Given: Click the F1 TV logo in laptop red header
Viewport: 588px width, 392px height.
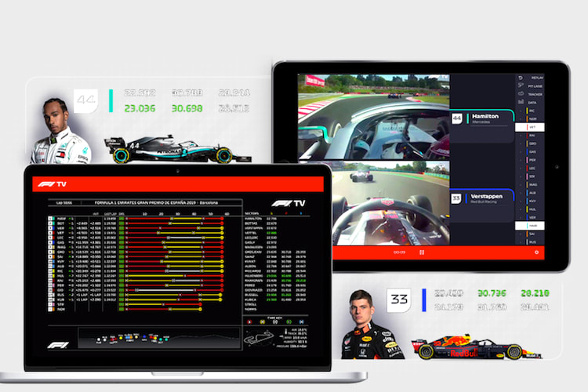Looking at the screenshot, I should click(x=53, y=183).
